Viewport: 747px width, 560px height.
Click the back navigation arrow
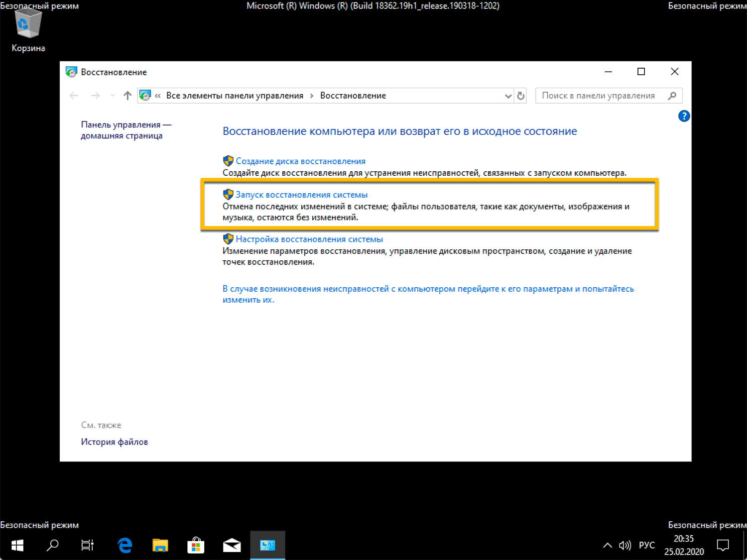pos(74,96)
